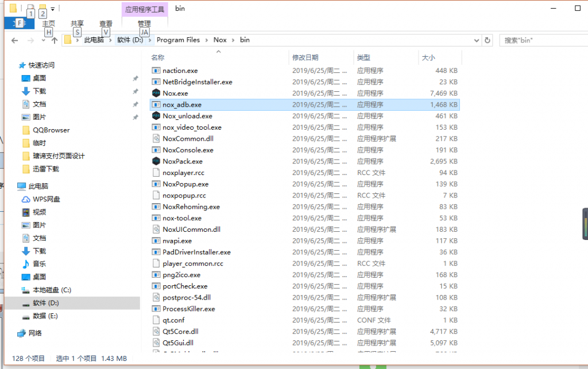Click the 搜索"bin" search box

pyautogui.click(x=544, y=40)
